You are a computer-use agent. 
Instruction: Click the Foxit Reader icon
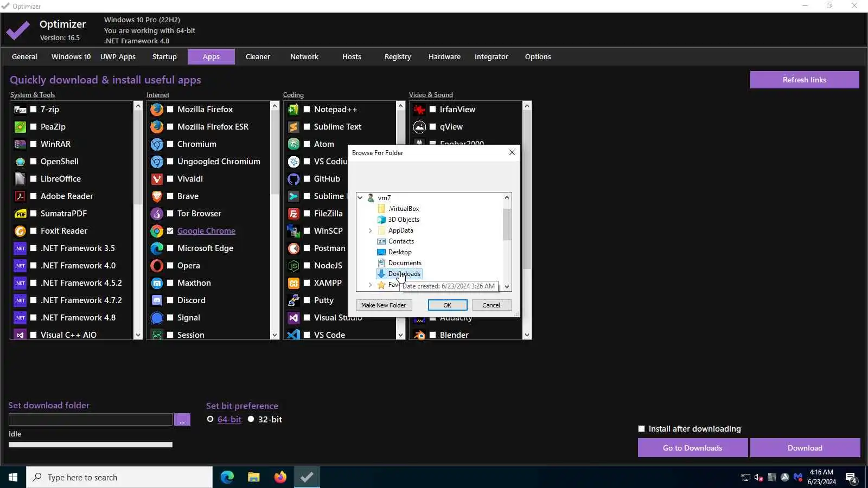20,231
